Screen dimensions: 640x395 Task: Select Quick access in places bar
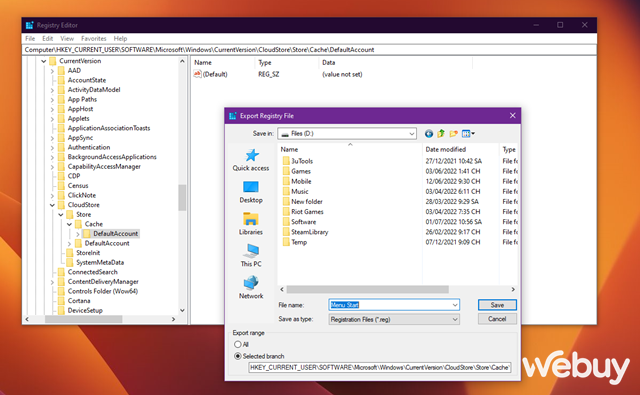pos(251,160)
